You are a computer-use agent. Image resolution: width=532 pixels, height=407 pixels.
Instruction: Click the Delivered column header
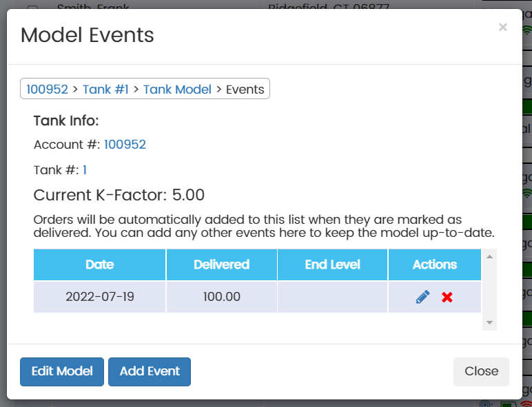click(x=221, y=264)
